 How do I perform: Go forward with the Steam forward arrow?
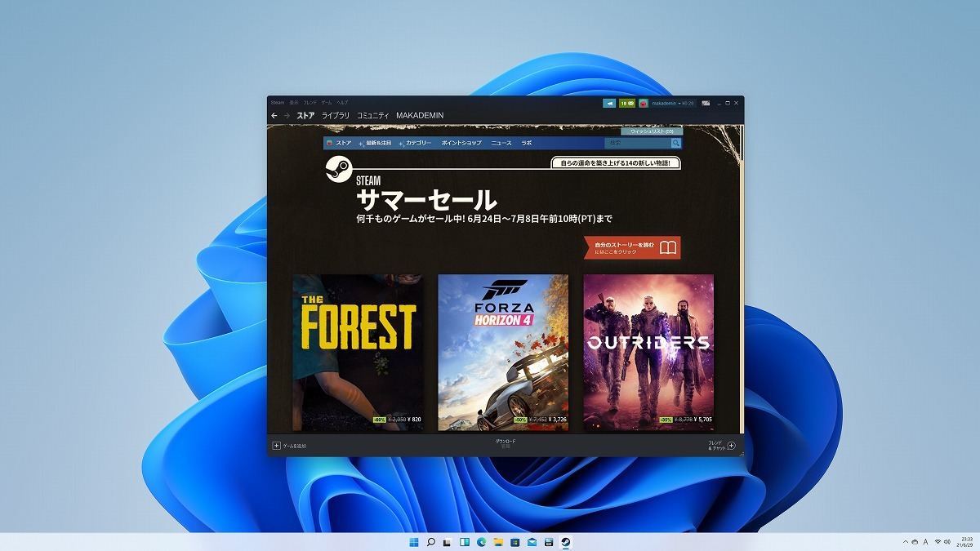point(287,116)
